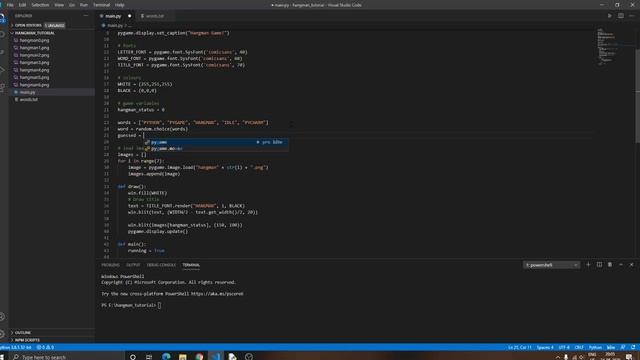Open the Explorer activity bar icon
Screen dimensions: 640x360
pyautogui.click(x=2, y=18)
